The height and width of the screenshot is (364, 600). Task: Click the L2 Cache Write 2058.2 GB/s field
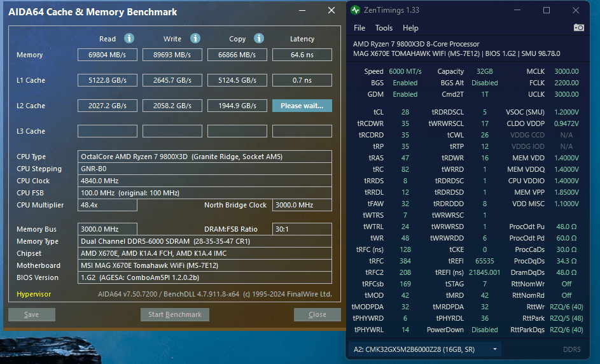172,106
